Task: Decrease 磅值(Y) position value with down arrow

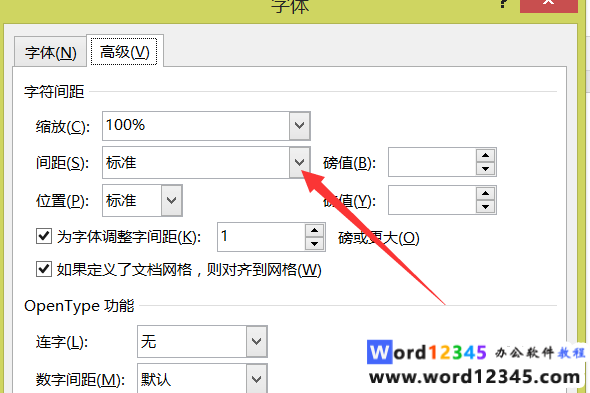Action: click(485, 207)
